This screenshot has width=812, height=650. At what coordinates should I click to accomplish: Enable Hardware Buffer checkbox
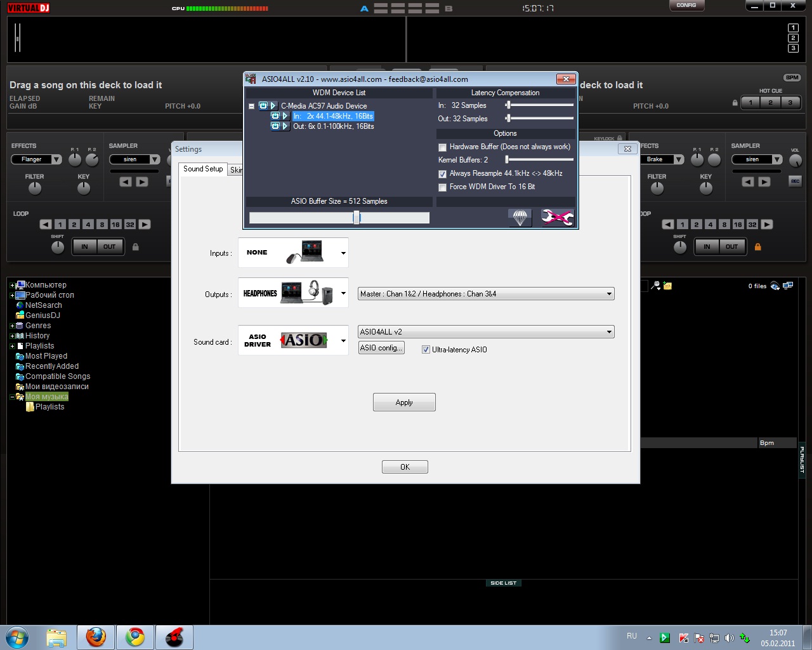pyautogui.click(x=443, y=147)
